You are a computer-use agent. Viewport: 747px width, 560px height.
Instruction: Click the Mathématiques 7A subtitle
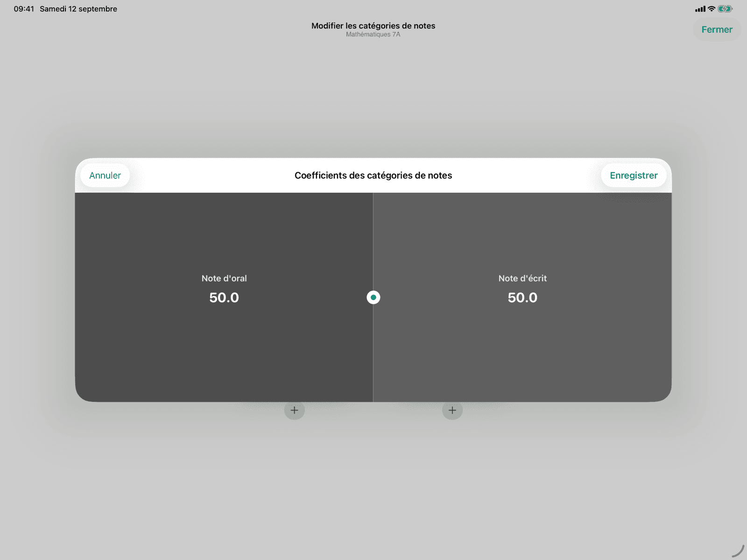(373, 35)
